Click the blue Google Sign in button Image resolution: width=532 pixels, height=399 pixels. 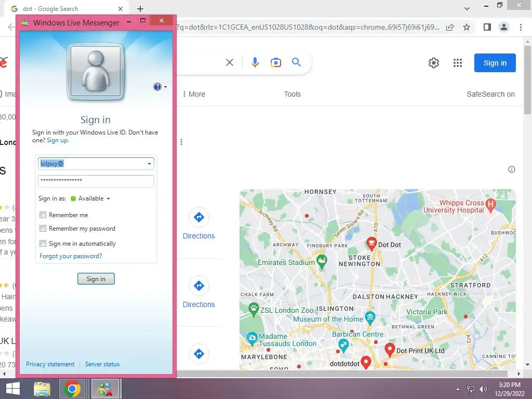point(495,63)
